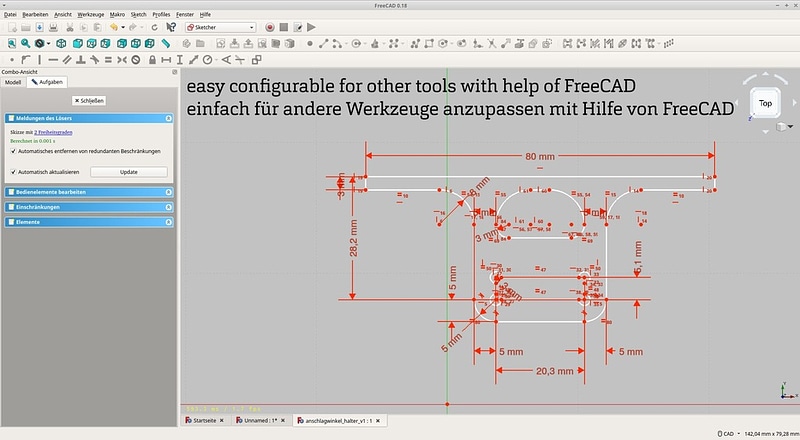Close the anschlagwinkel_halter_v1 tab
This screenshot has height=440, width=800.
point(378,421)
